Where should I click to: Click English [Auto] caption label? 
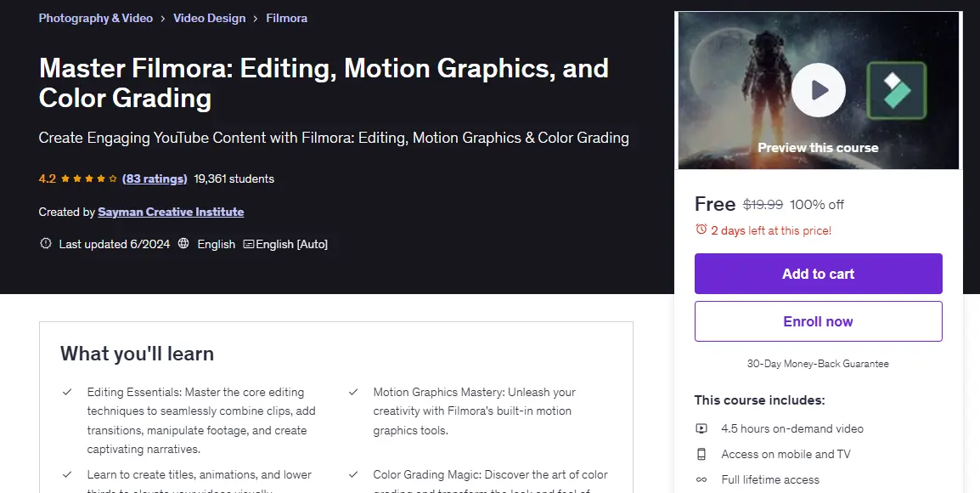291,244
